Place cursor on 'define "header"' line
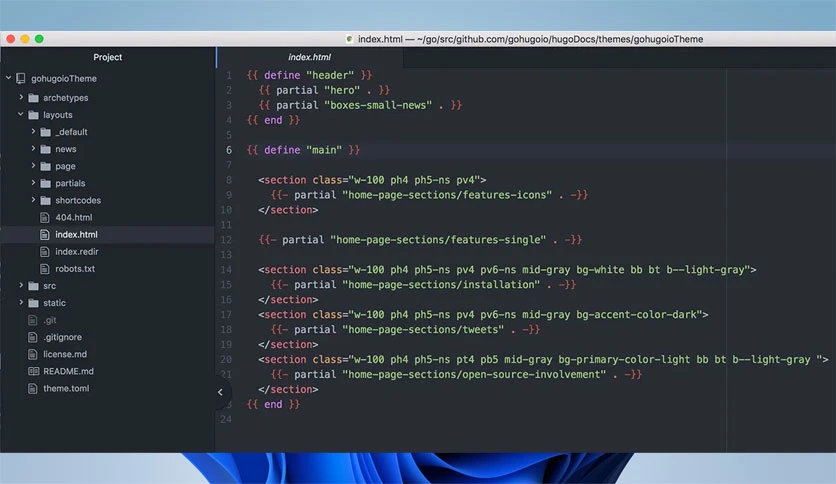 [309, 75]
